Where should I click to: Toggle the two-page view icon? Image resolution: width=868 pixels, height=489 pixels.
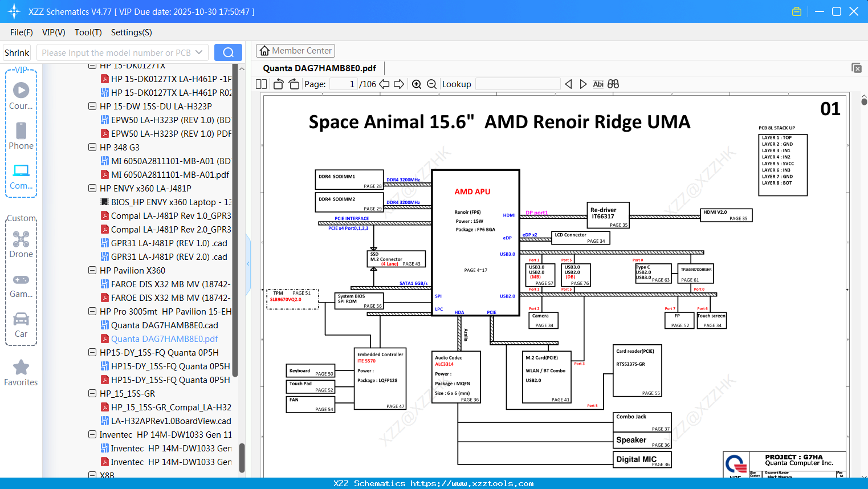(261, 84)
